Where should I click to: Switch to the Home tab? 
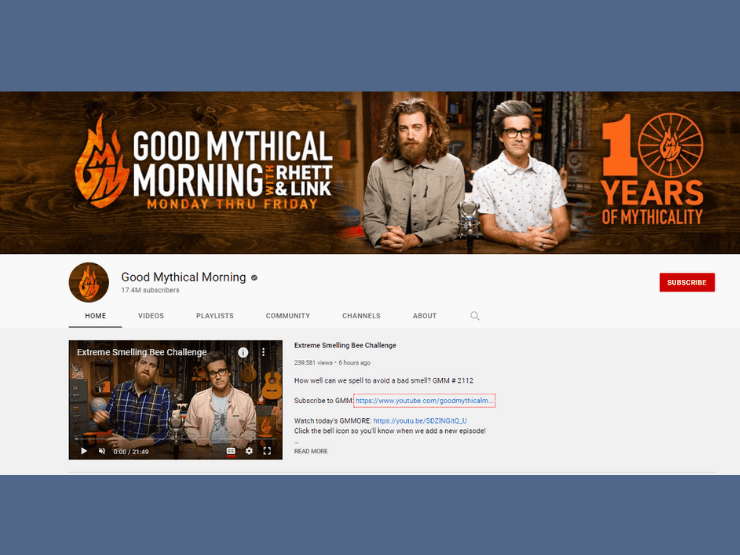(x=95, y=316)
